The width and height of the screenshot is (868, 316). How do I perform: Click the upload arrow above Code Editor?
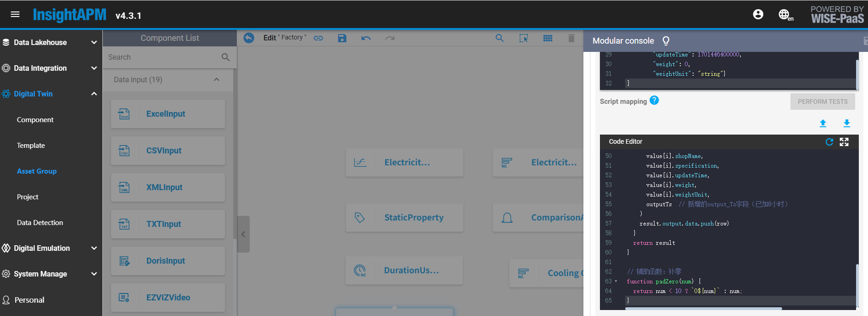[823, 123]
